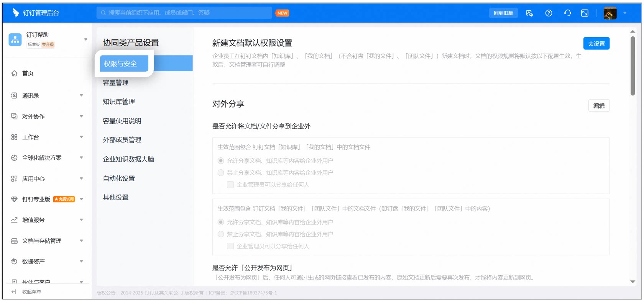Click the 数据资产 sidebar icon
The image size is (644, 301).
[14, 262]
